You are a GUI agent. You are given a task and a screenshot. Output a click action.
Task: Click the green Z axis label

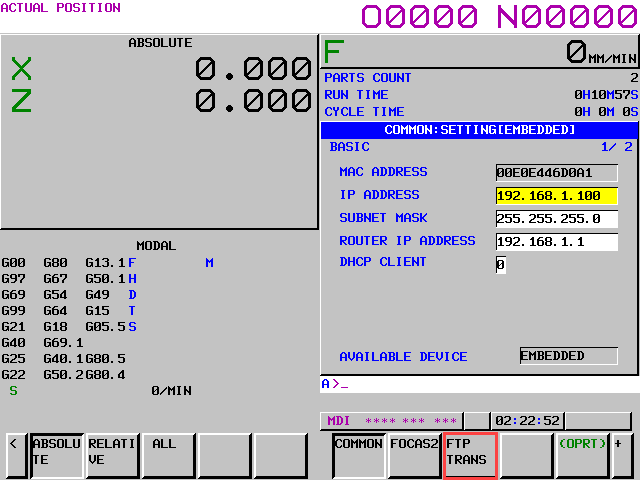click(21, 100)
